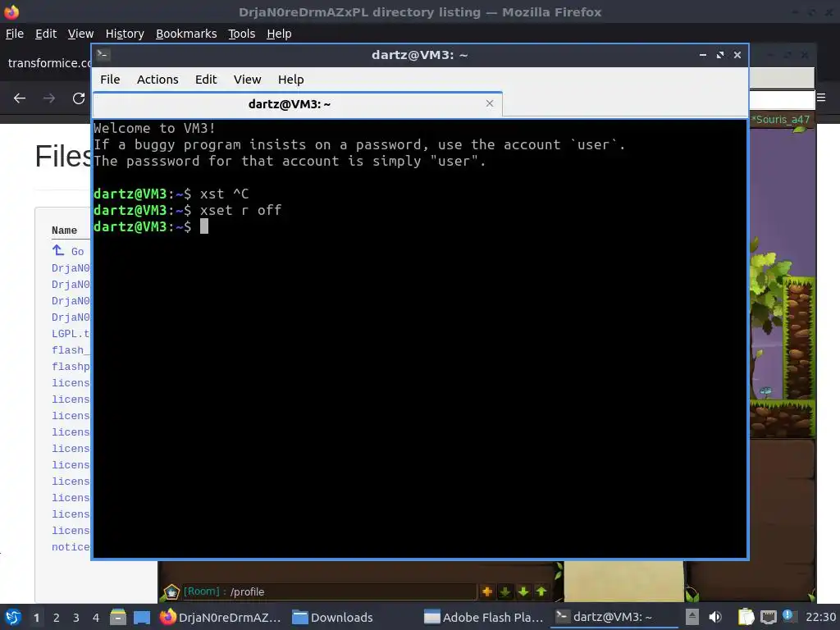Click the green up arrow in game chat bar

point(541,591)
